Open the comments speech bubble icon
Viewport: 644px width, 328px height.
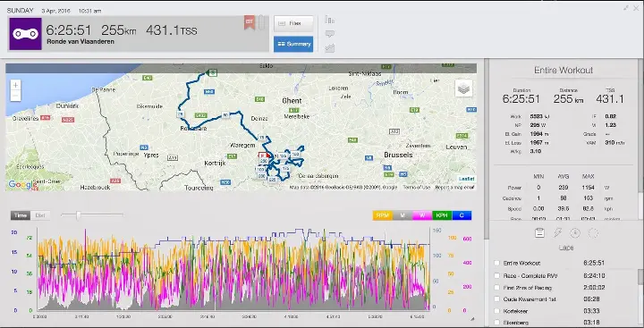point(329,34)
